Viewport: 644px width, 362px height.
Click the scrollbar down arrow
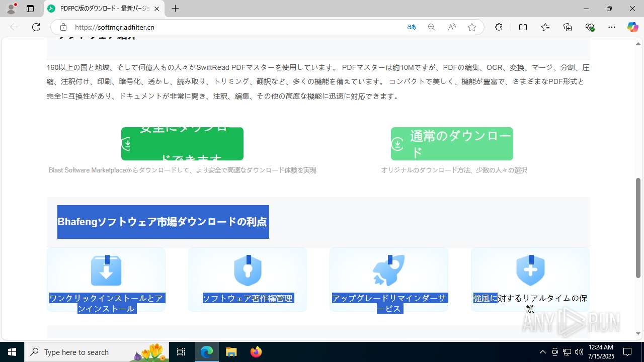coord(638,333)
